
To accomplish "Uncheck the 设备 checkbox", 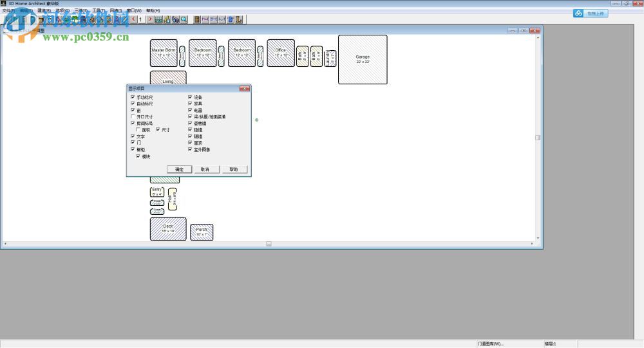I will [190, 97].
